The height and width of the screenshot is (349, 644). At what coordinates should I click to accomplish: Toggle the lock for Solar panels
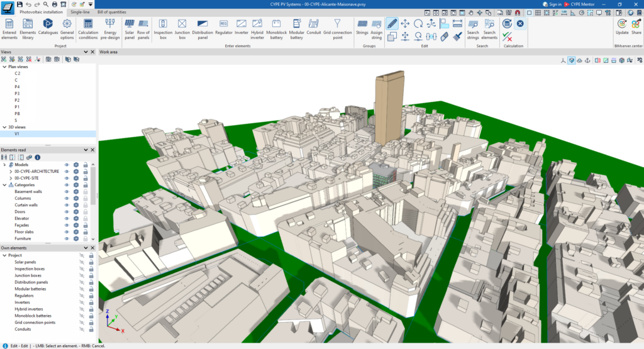(x=91, y=262)
